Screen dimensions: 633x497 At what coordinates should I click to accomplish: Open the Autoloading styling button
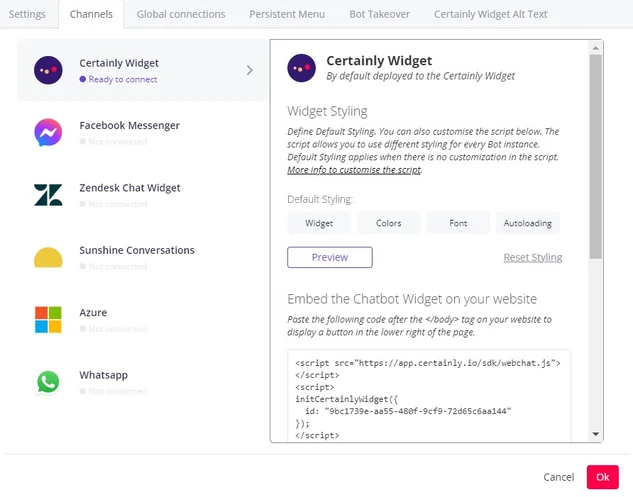tap(528, 223)
